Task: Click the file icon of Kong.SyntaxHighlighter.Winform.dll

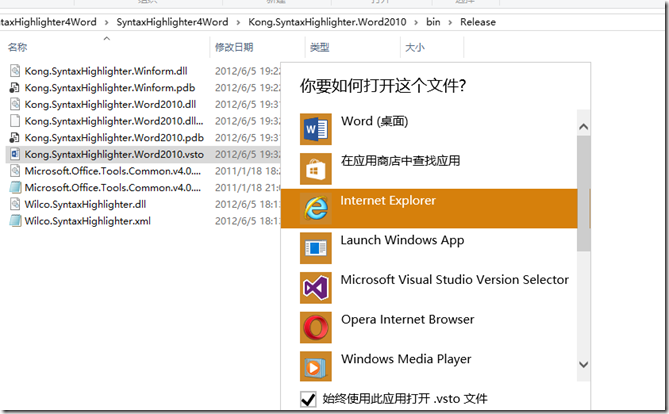Action: click(x=15, y=71)
